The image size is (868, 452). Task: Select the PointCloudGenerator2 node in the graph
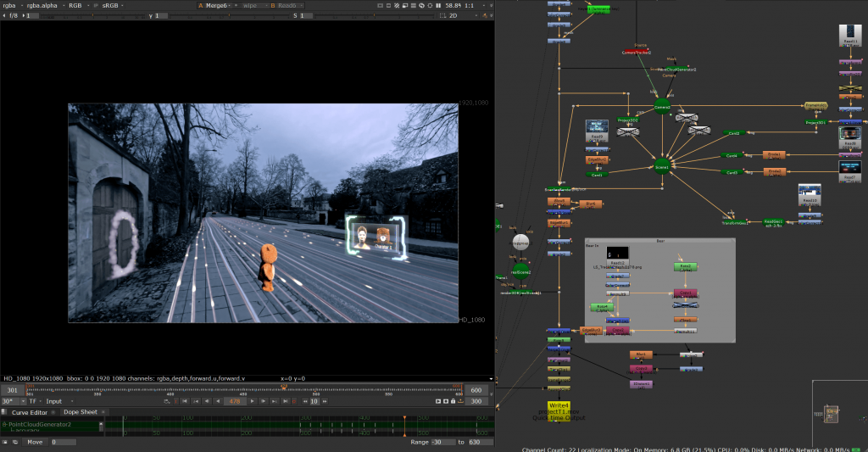[676, 70]
